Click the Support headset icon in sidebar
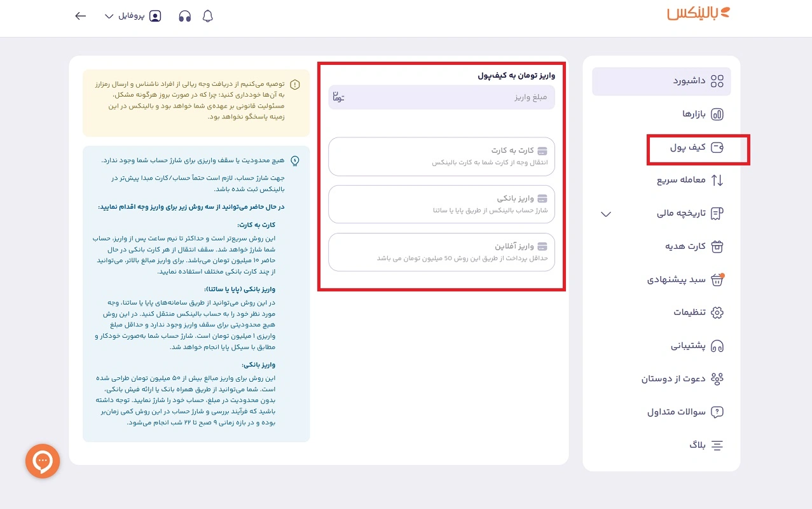812x509 pixels. pos(717,346)
